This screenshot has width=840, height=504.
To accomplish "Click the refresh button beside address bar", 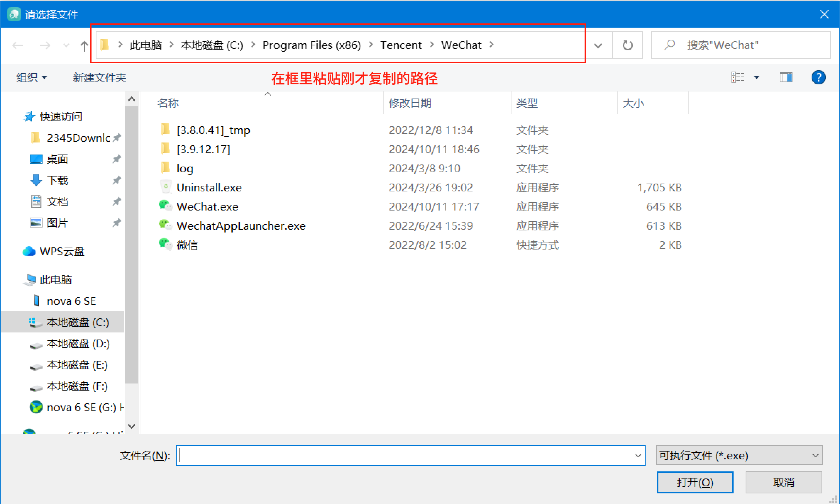I will point(628,45).
